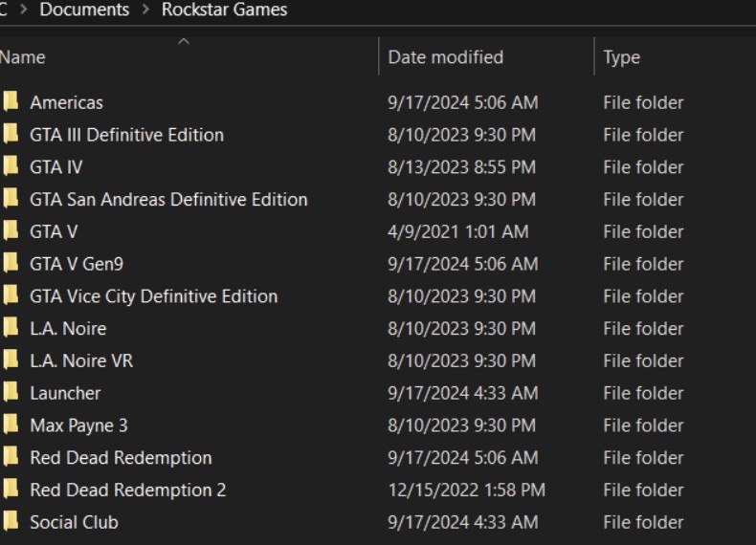Click the Red Dead Redemption 2 folder icon

click(11, 490)
